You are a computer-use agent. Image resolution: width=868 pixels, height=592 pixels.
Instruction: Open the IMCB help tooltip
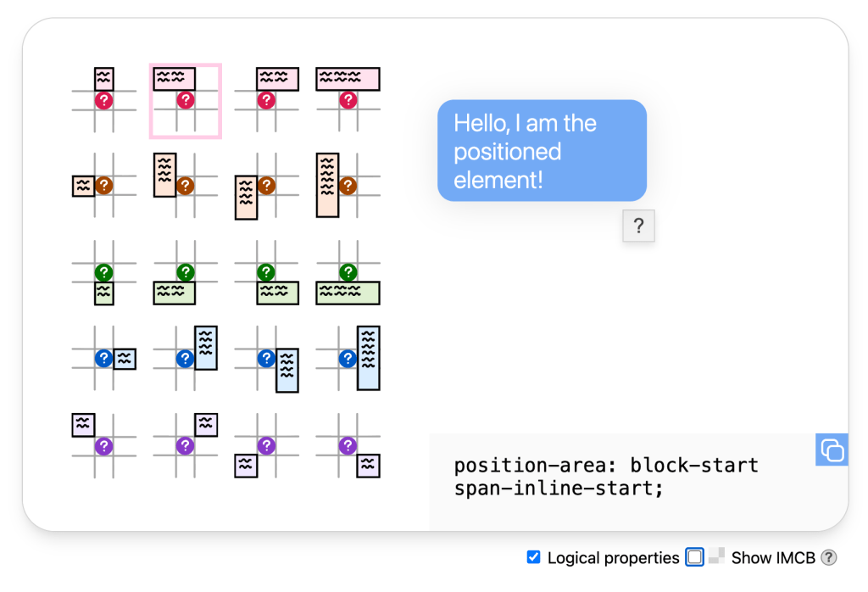pyautogui.click(x=828, y=557)
